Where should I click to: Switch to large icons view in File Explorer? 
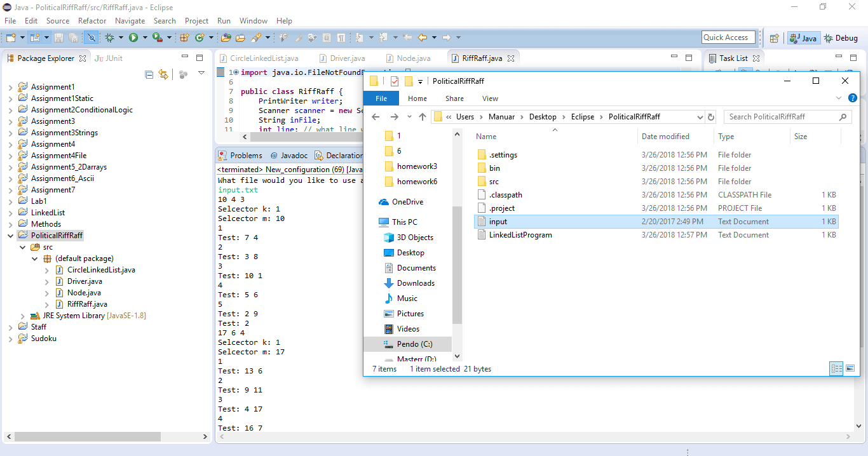coord(850,368)
